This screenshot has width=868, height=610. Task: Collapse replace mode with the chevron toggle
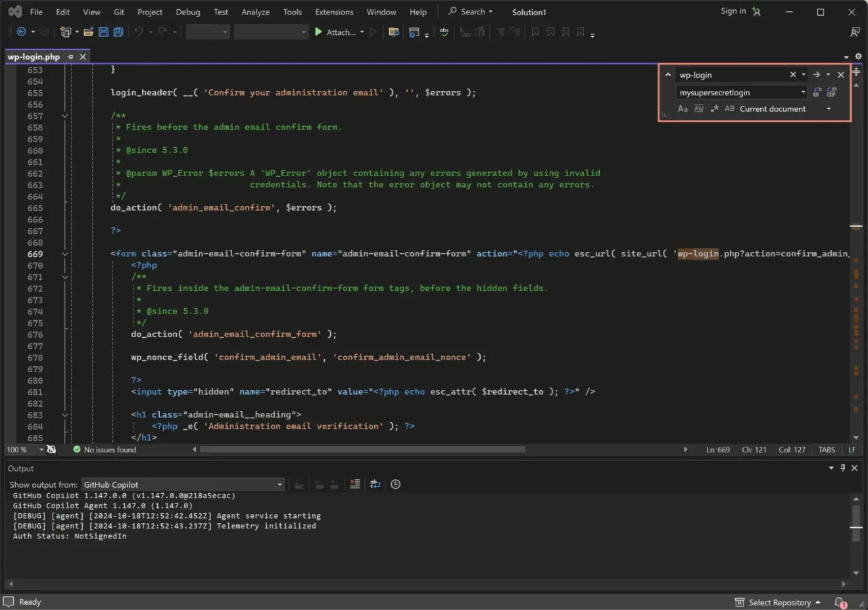point(667,74)
